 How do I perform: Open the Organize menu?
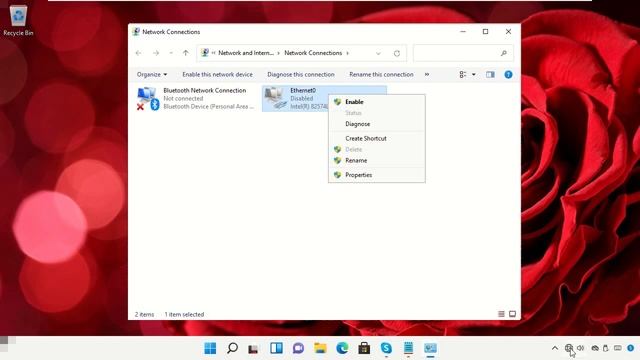click(152, 74)
